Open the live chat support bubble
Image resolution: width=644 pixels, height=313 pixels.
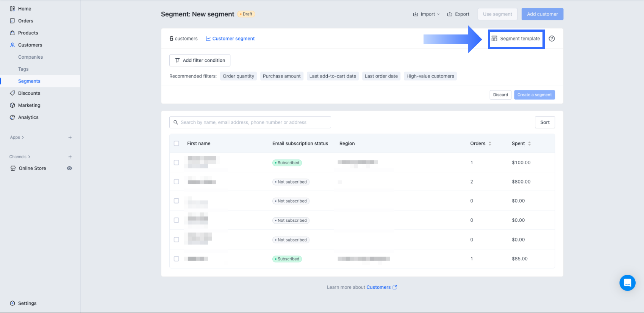click(627, 283)
